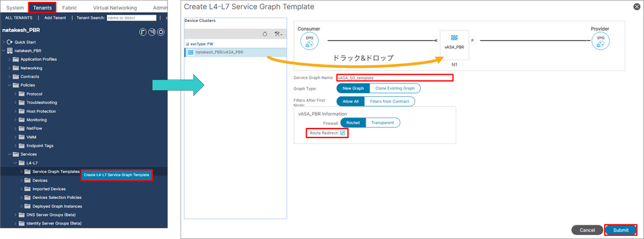This screenshot has height=239, width=644.
Task: Expand the Networking folder chevron
Action: click(x=10, y=68)
